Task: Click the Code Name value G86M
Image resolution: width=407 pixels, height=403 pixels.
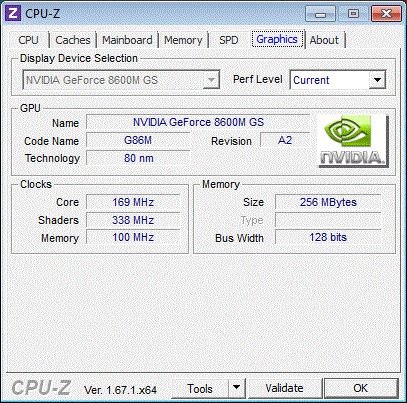Action: 138,140
